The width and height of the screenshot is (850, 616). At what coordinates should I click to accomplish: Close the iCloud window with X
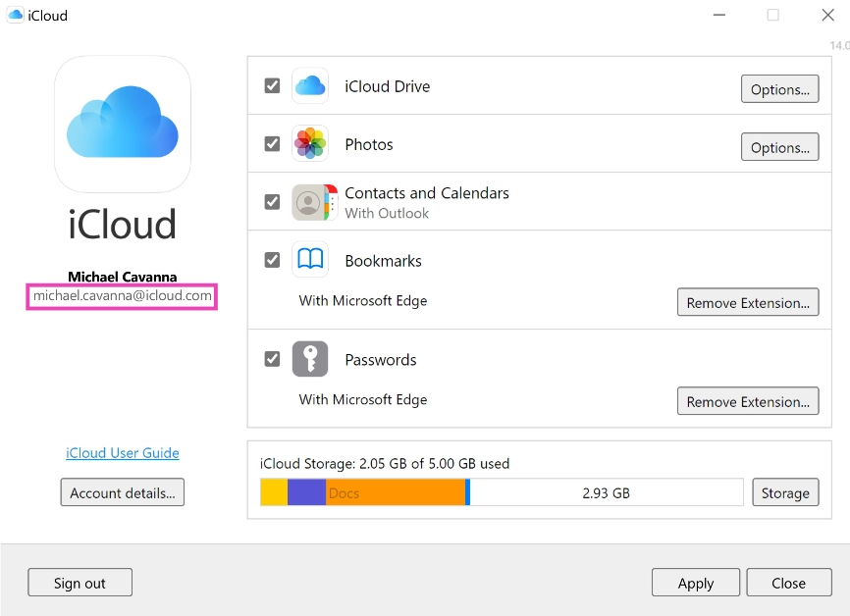[827, 15]
